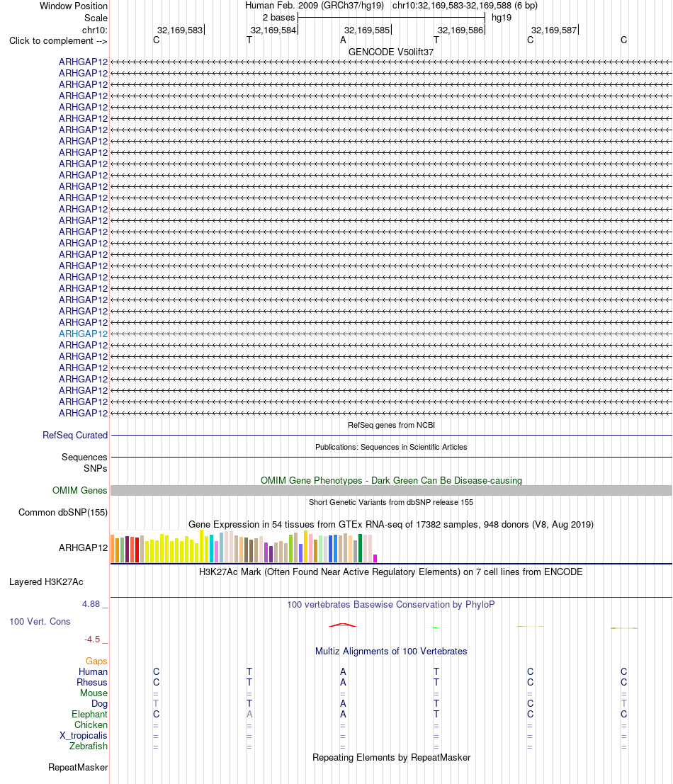Click the Window Position label
This screenshot has height=784, width=673.
tap(74, 6)
